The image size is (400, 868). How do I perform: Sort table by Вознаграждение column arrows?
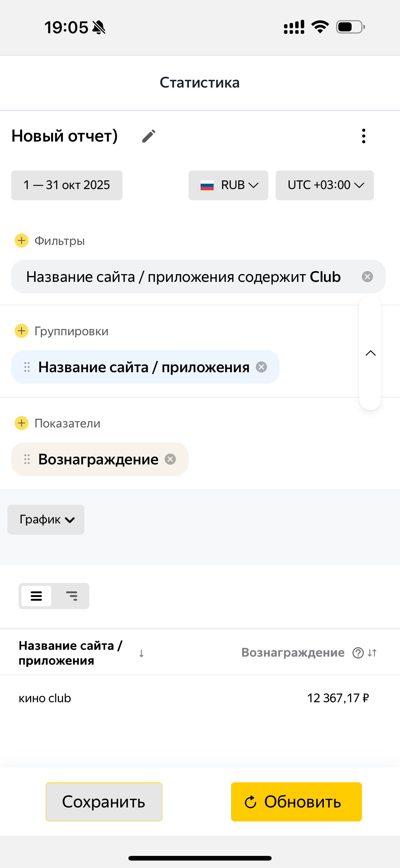pyautogui.click(x=372, y=653)
